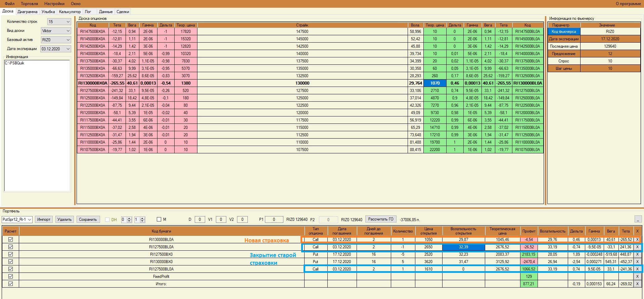Open the Окно menu
The height and width of the screenshot is (299, 644).
tap(76, 4)
